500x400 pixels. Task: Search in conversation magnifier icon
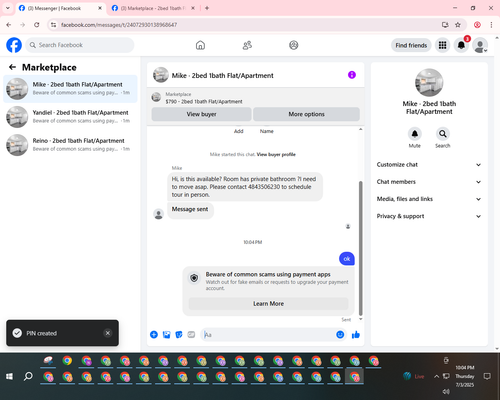[443, 134]
